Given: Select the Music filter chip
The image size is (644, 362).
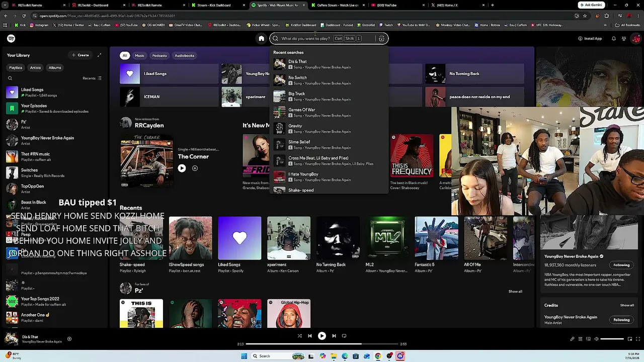Looking at the screenshot, I should (139, 56).
